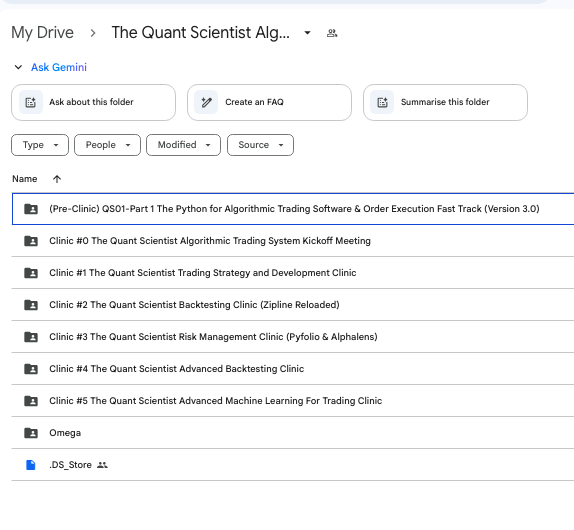Click the shared folder people icon in breadcrumb
574x530 pixels.
(x=332, y=33)
